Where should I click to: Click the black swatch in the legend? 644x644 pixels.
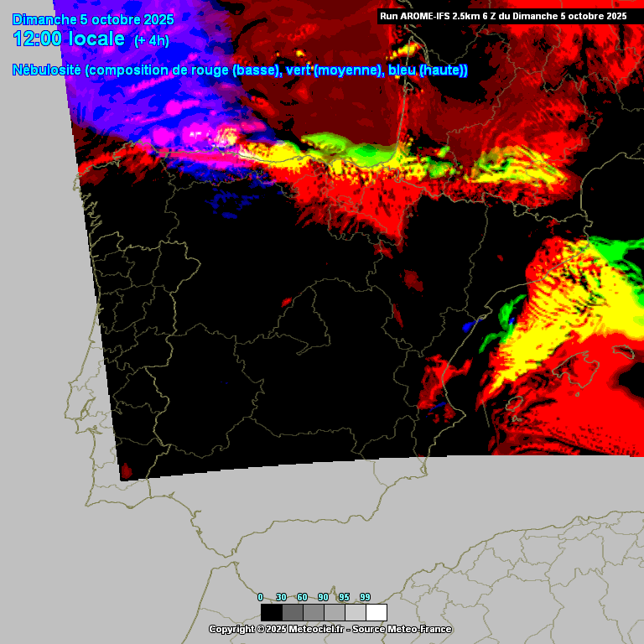coord(271,612)
